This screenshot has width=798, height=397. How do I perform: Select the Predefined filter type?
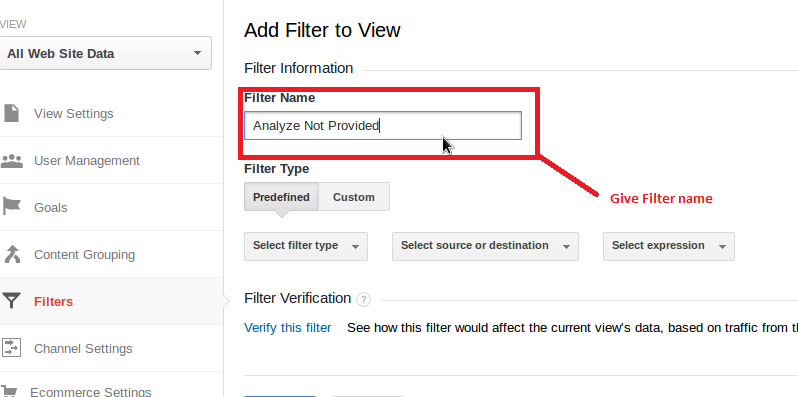click(281, 197)
